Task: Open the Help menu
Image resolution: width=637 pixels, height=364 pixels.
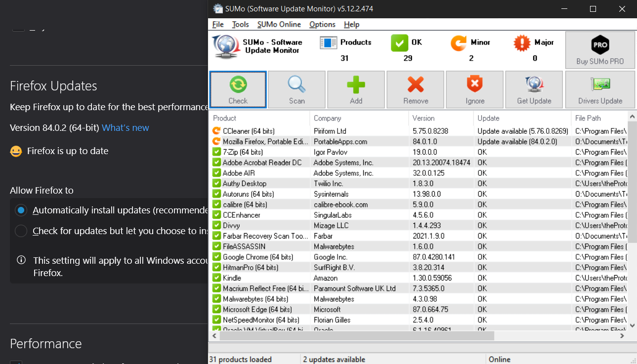Action: point(351,24)
